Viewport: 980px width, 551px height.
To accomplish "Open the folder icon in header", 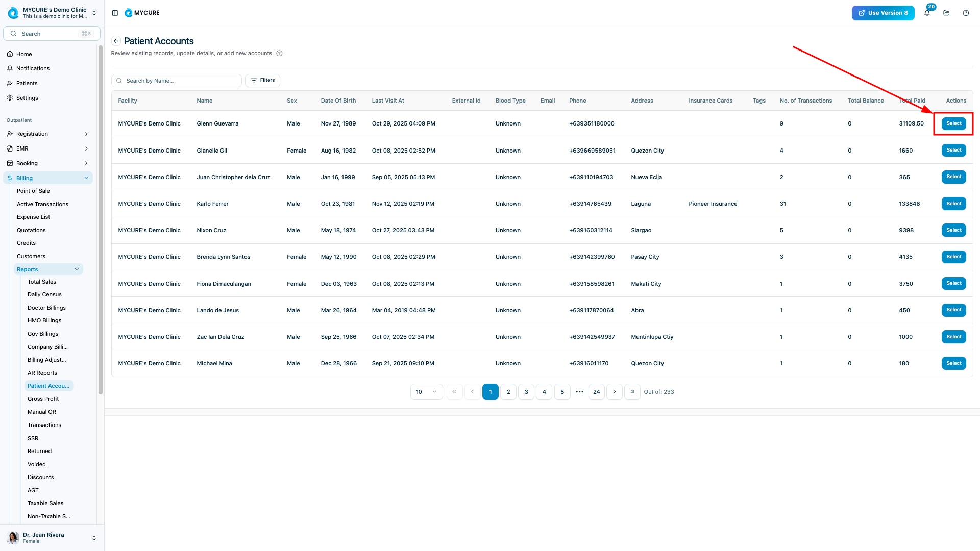I will [946, 13].
